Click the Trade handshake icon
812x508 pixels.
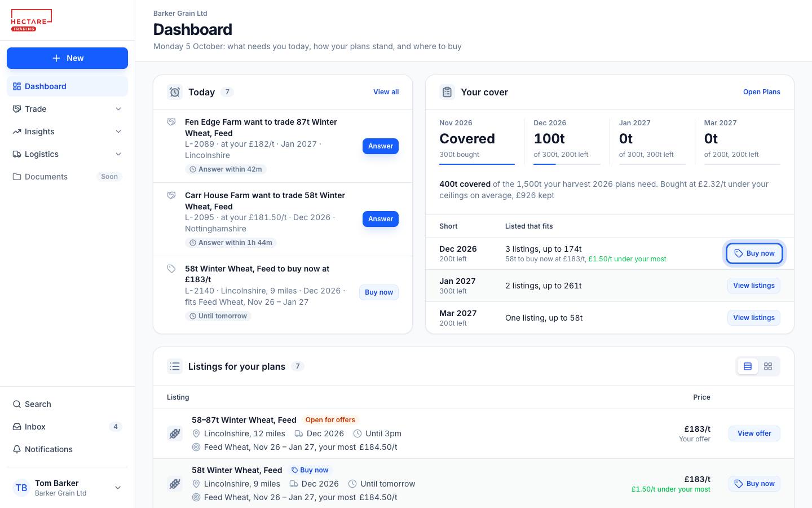coord(17,109)
